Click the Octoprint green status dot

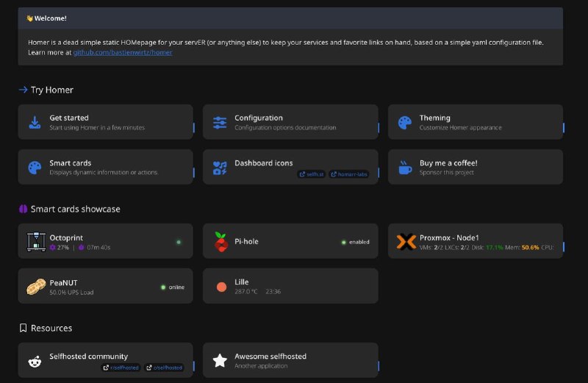pyautogui.click(x=179, y=242)
